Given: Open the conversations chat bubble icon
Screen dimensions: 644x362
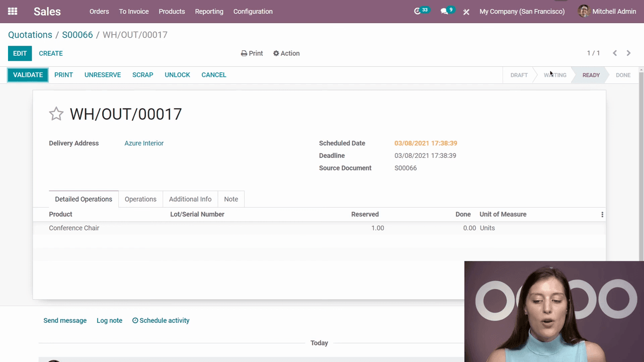Looking at the screenshot, I should (x=444, y=11).
